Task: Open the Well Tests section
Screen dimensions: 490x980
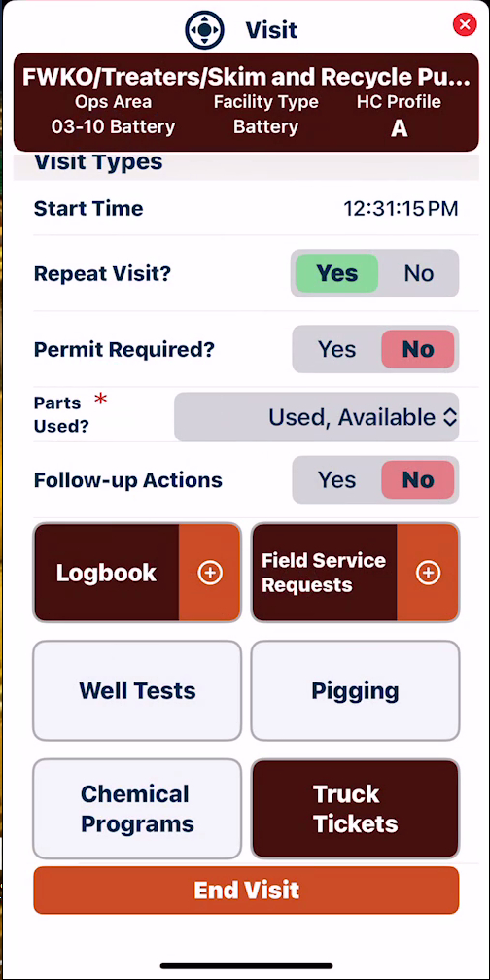Action: 137,690
